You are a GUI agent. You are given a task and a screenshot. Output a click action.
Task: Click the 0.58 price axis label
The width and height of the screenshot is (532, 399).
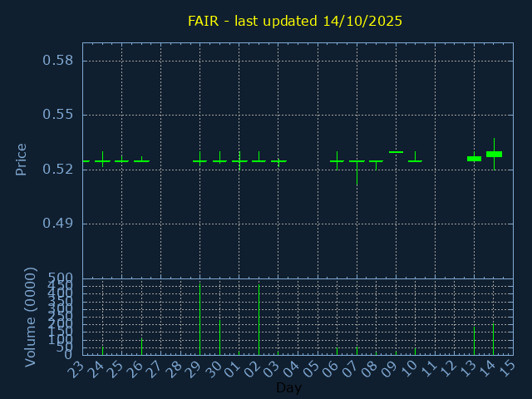tap(58, 61)
